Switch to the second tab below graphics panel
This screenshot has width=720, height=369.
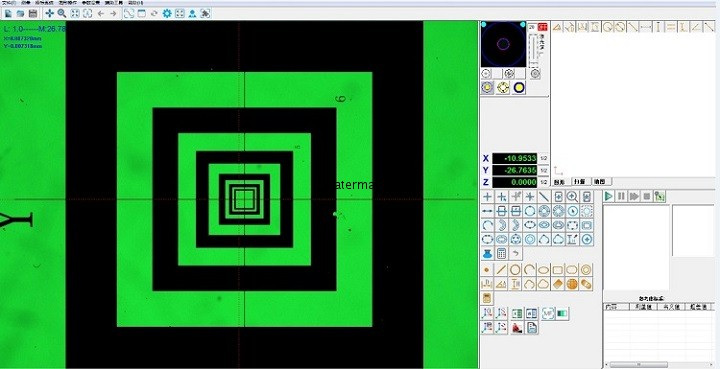click(x=580, y=182)
